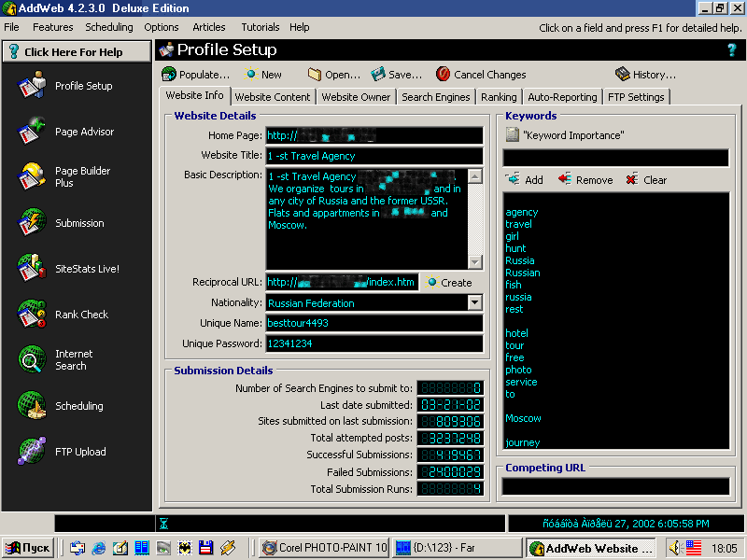Remove the selected keyword
The width and height of the screenshot is (747, 560).
pos(585,179)
